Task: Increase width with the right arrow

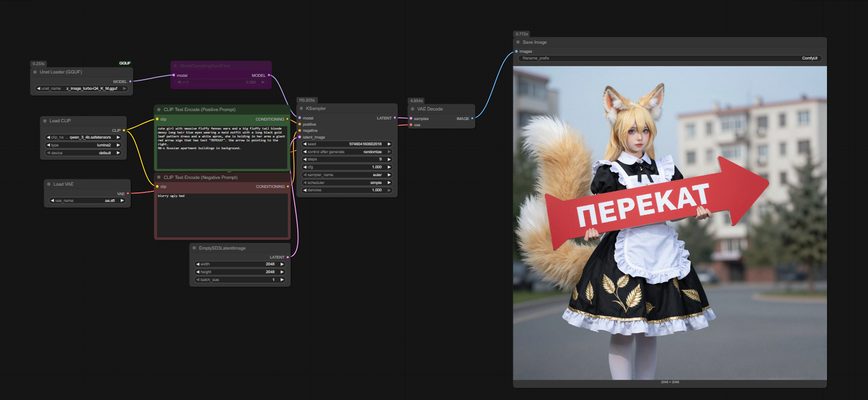Action: [x=282, y=264]
